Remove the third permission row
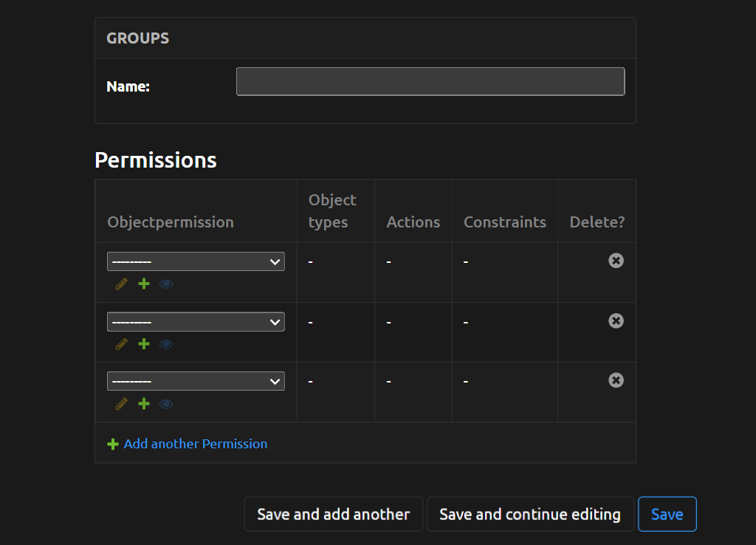This screenshot has height=545, width=756. click(616, 380)
